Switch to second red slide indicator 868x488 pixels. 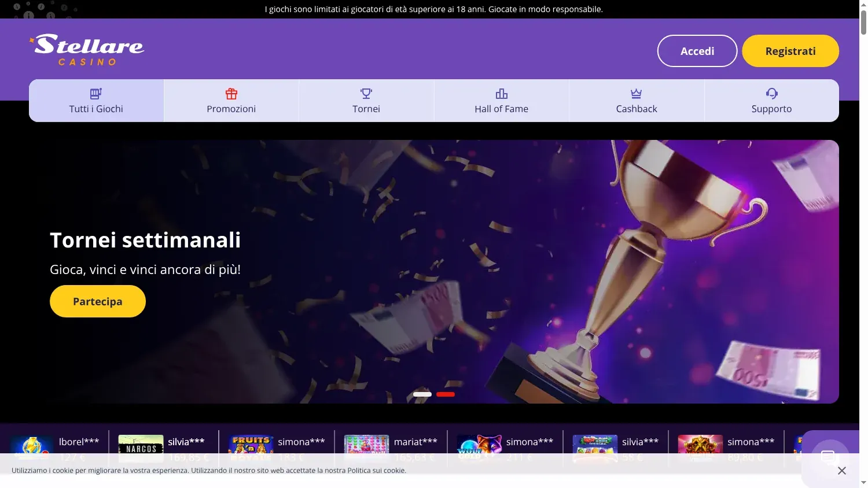(x=446, y=394)
